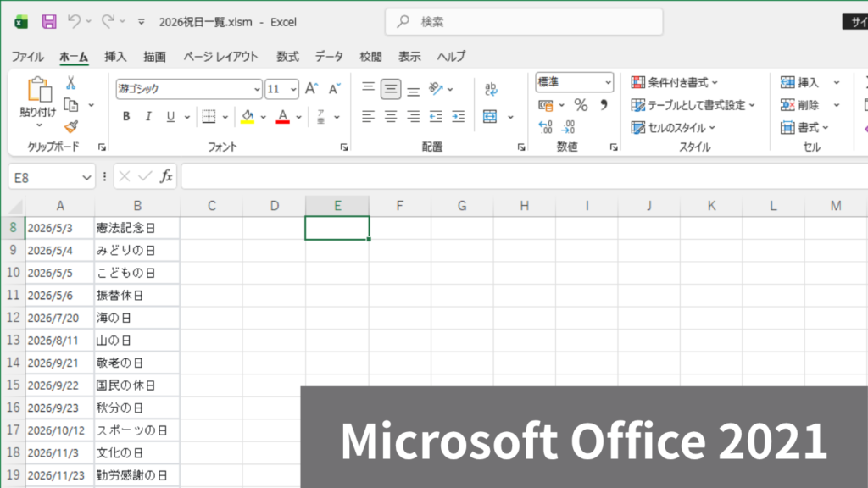Switch to the ページ レイアウト tab

221,57
